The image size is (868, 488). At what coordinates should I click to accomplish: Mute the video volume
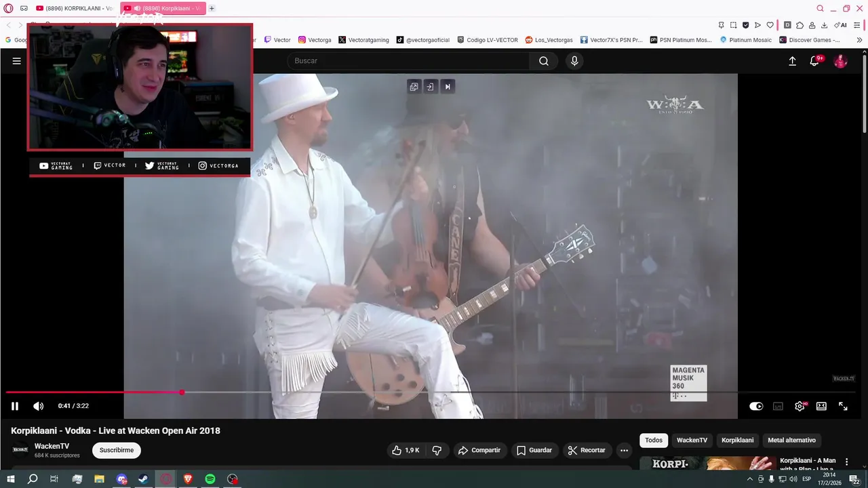pos(39,406)
